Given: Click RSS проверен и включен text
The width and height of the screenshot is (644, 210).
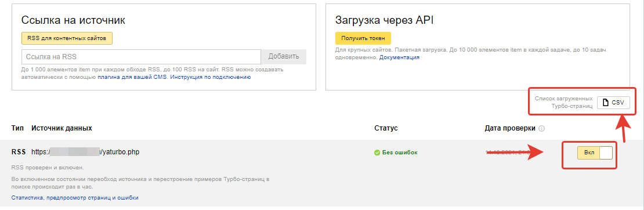Looking at the screenshot, I should pyautogui.click(x=47, y=168).
